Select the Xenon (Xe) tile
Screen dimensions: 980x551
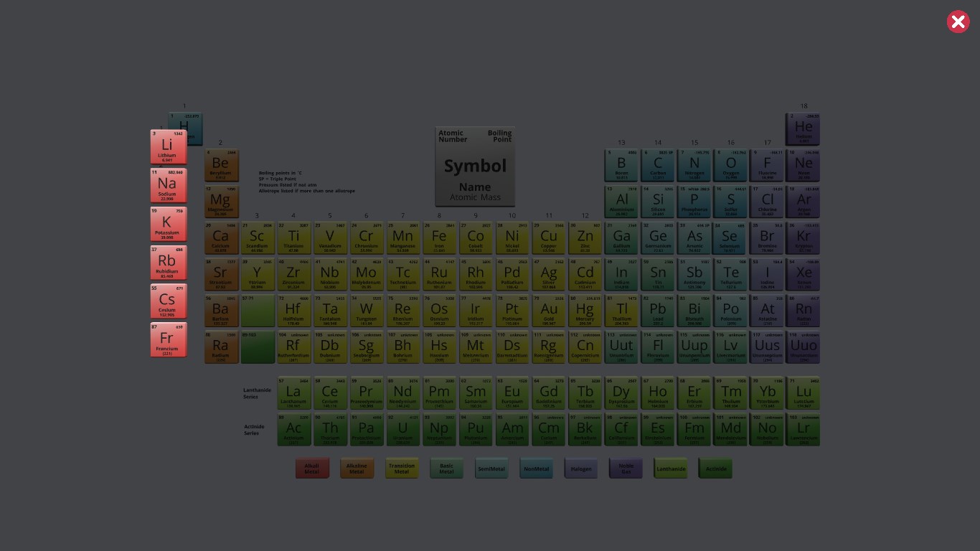803,275
